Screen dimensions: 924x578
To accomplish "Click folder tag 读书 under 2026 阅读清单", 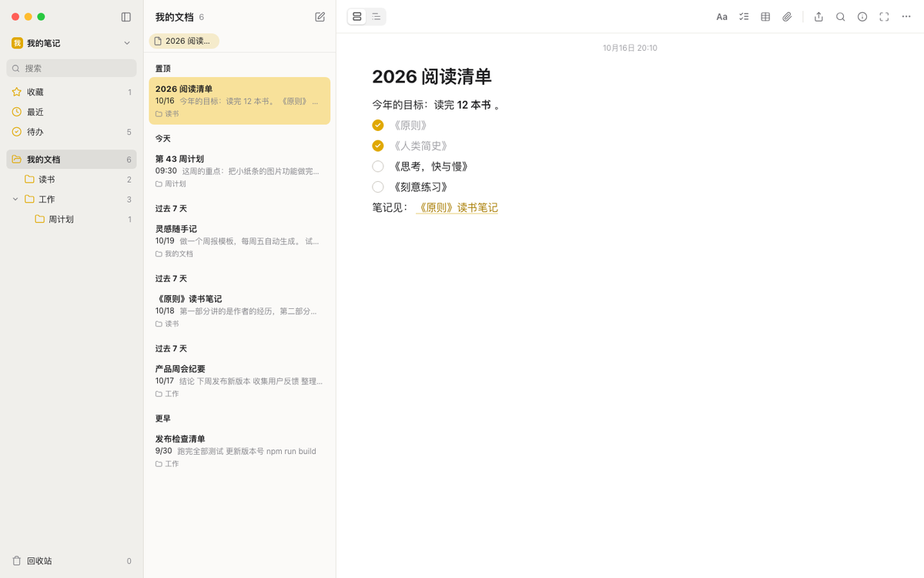I will pos(167,114).
